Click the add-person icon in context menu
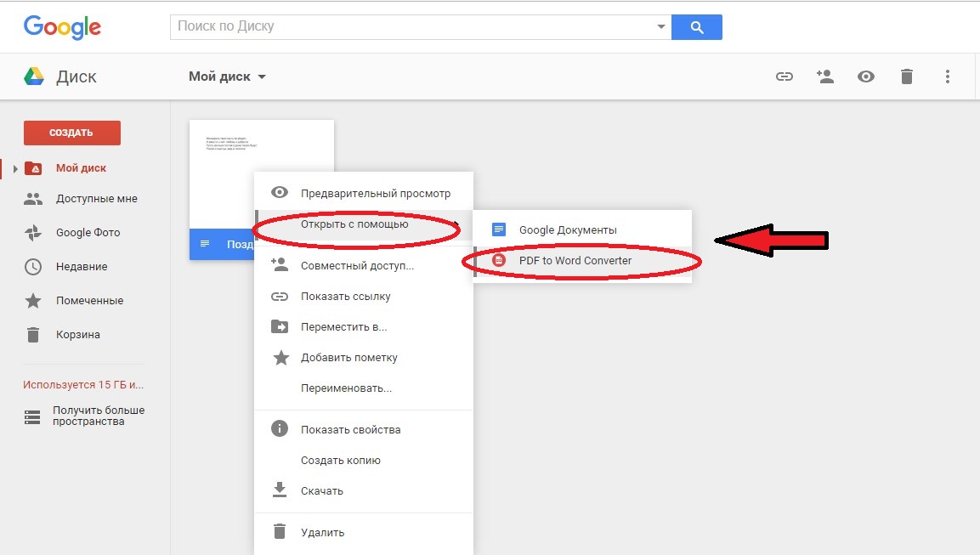The image size is (980, 555). pos(280,264)
